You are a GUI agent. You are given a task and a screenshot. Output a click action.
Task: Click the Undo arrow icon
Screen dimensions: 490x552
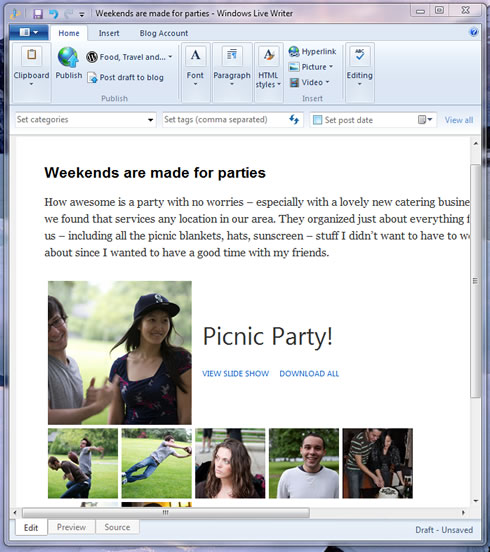pos(54,13)
